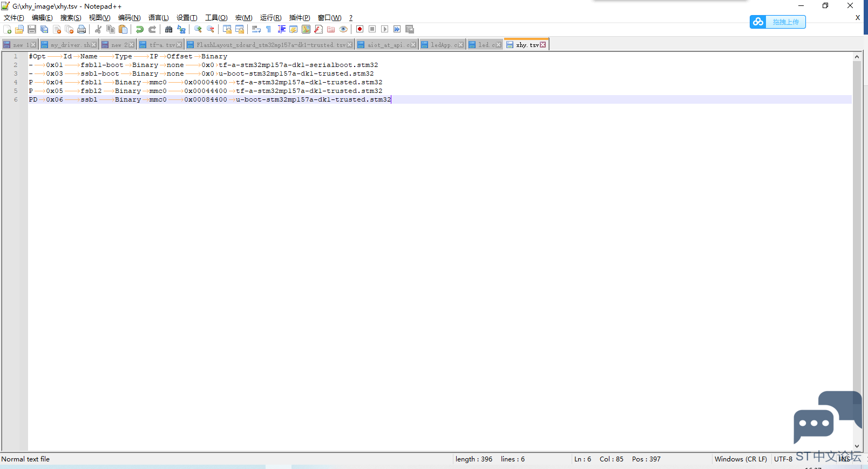The height and width of the screenshot is (469, 868).
Task: Switch to the aiot_at_api.c tab
Action: 386,45
